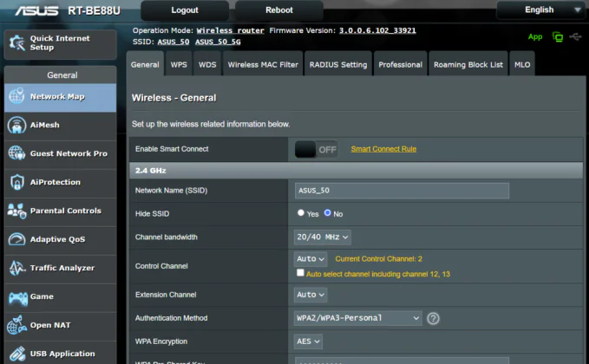Viewport: 589px width, 364px height.
Task: Open the English language dropdown
Action: [540, 10]
